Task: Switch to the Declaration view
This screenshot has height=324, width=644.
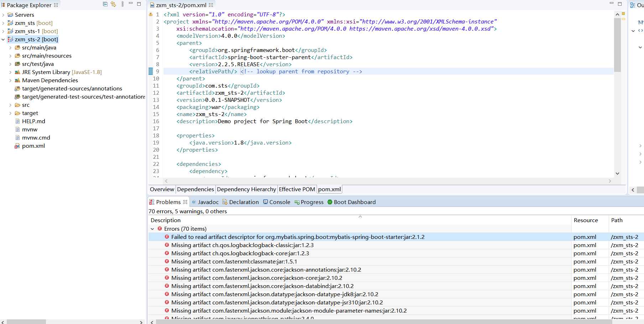Action: click(241, 202)
